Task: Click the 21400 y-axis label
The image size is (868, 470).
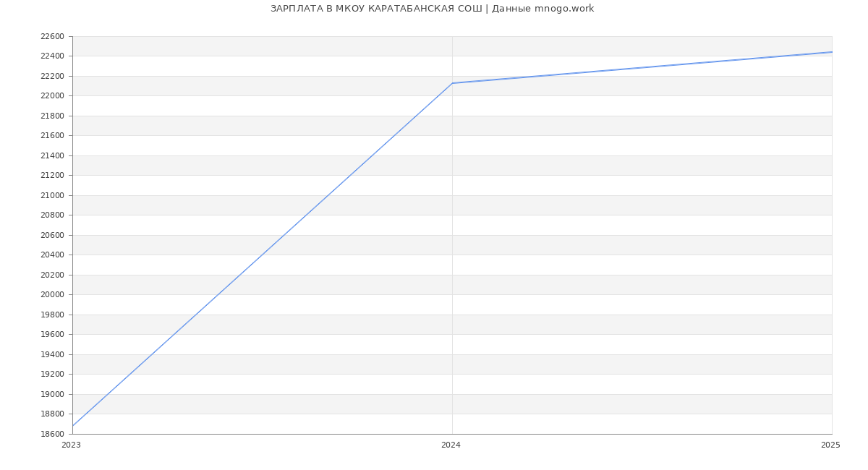Action: point(52,155)
